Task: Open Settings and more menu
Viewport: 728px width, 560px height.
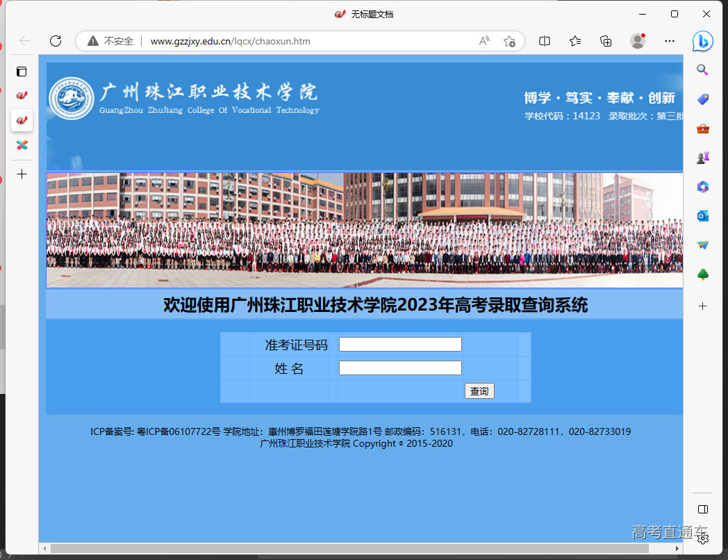Action: (669, 41)
